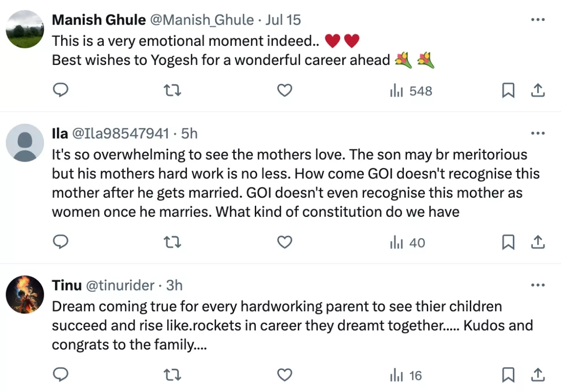Reply to Ila's tweet
The width and height of the screenshot is (561, 392).
point(60,242)
